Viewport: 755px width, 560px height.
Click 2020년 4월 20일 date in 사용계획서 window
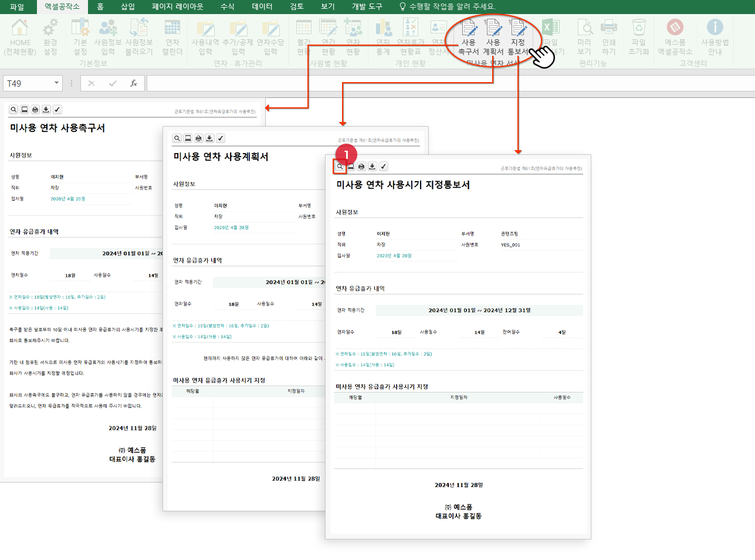tap(231, 228)
